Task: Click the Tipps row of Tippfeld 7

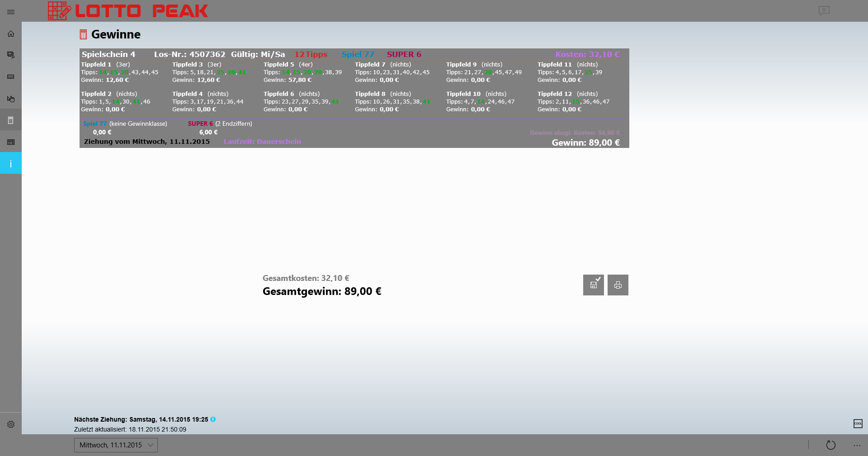Action: click(x=392, y=72)
